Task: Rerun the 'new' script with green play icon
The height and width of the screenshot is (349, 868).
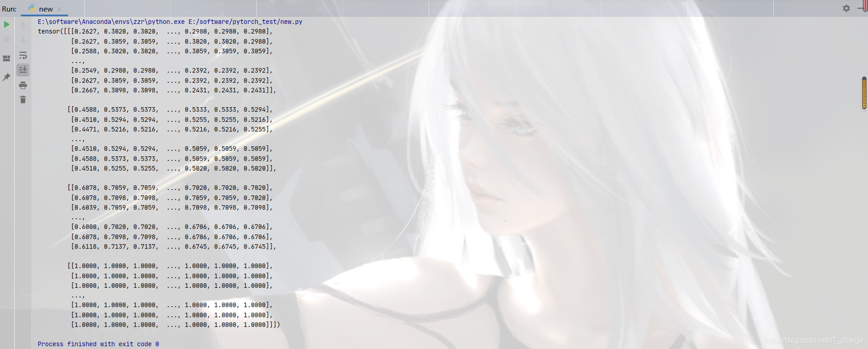Action: pyautogui.click(x=6, y=24)
